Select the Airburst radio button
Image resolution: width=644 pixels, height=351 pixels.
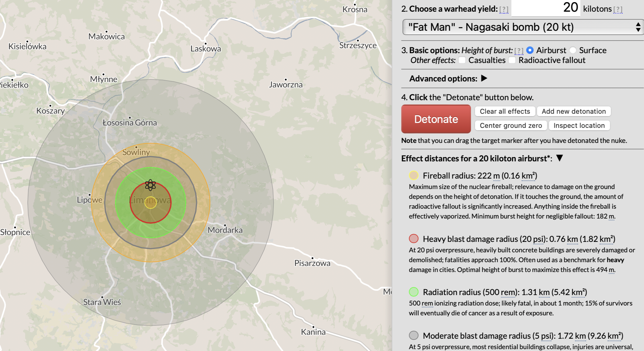pos(530,50)
